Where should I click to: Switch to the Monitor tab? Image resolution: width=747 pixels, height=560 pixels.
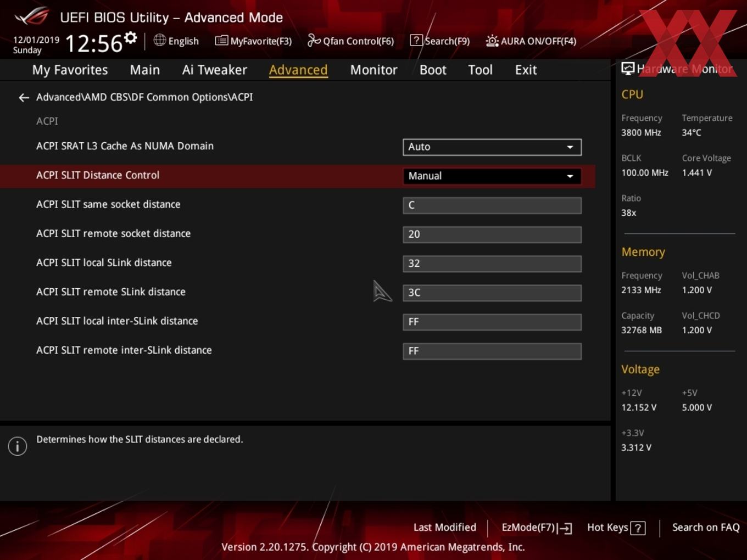coord(374,70)
